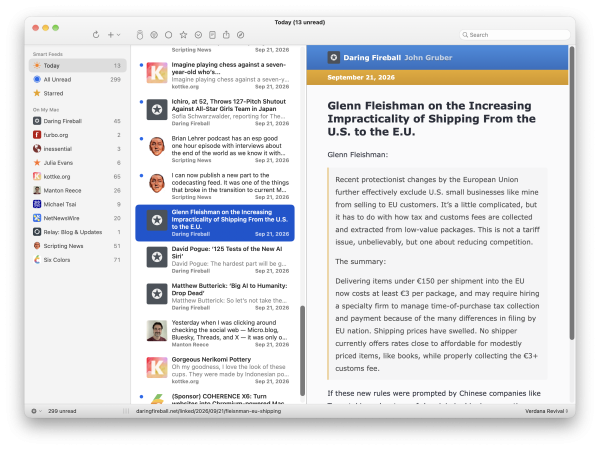
Task: Click the star thumbnail on the Ichiro article
Action: point(157,109)
